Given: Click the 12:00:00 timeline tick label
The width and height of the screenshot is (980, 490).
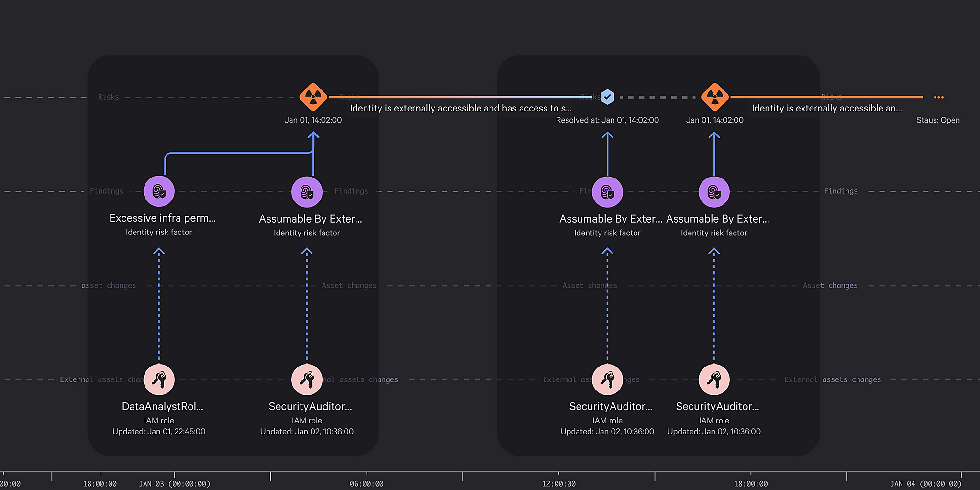Looking at the screenshot, I should 558,484.
